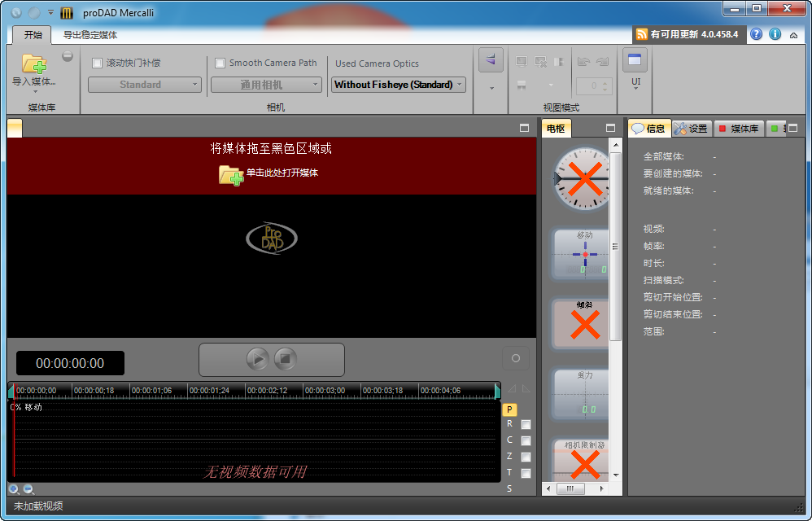Zoom out the timeline with magnifier minus

(28, 489)
